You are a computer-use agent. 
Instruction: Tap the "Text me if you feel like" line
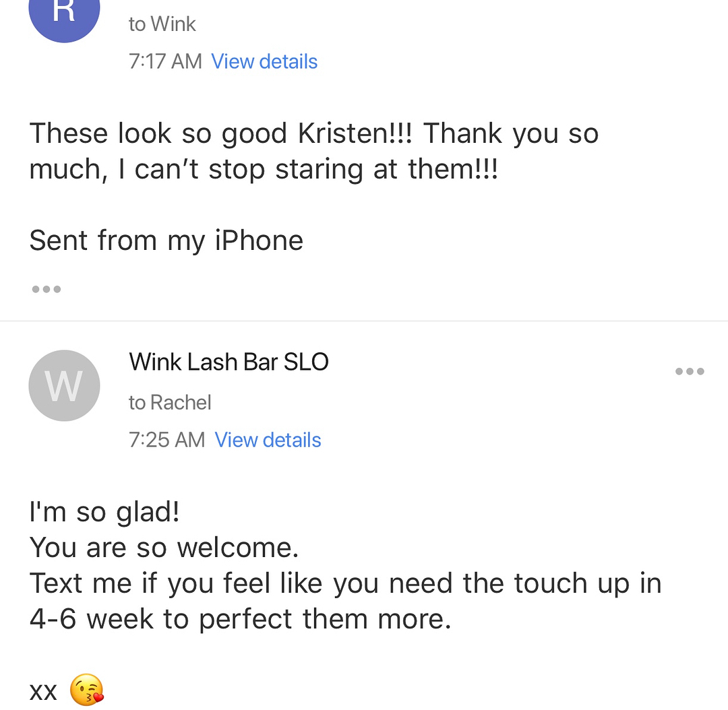pyautogui.click(x=345, y=583)
